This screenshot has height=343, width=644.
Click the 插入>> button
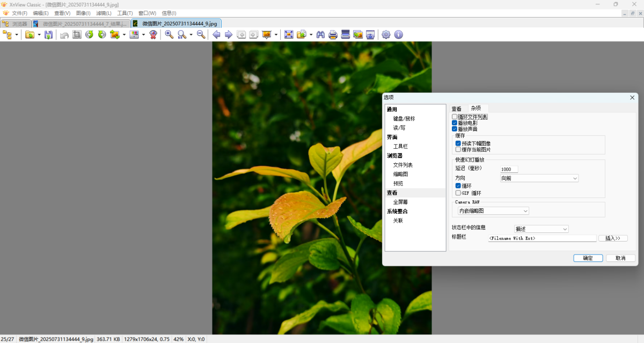(x=613, y=238)
